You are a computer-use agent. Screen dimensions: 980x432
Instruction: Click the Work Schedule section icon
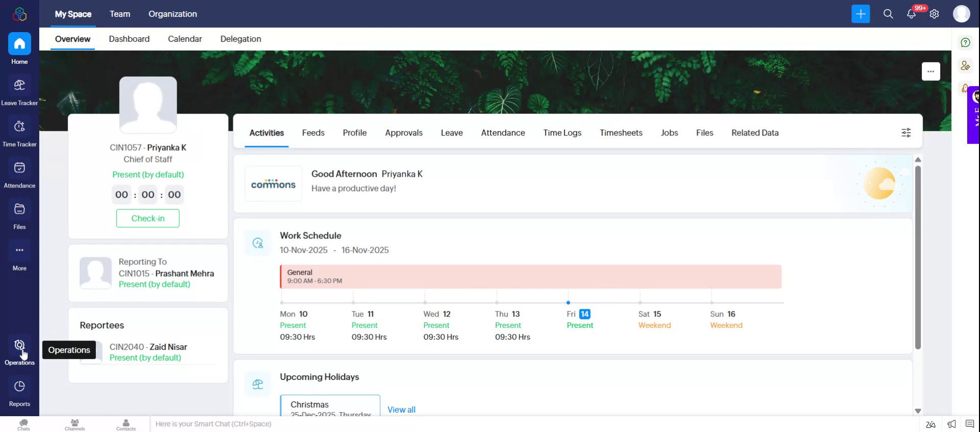[258, 243]
